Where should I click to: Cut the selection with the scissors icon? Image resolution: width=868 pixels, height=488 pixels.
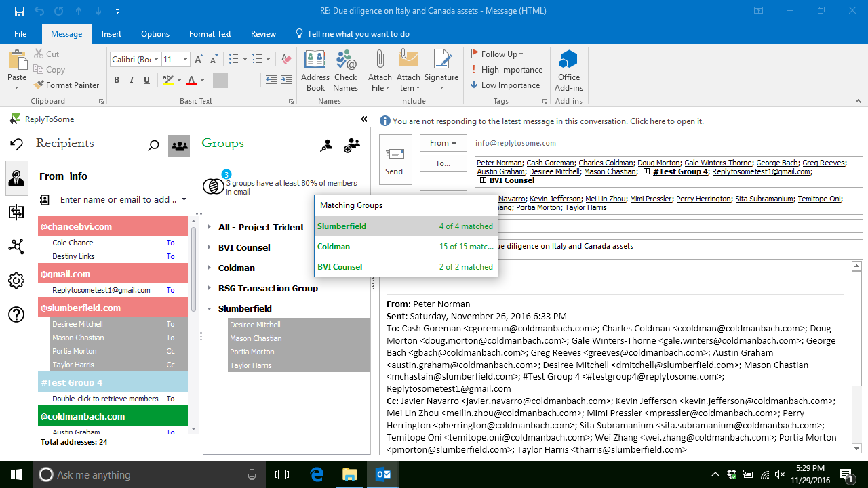point(46,54)
